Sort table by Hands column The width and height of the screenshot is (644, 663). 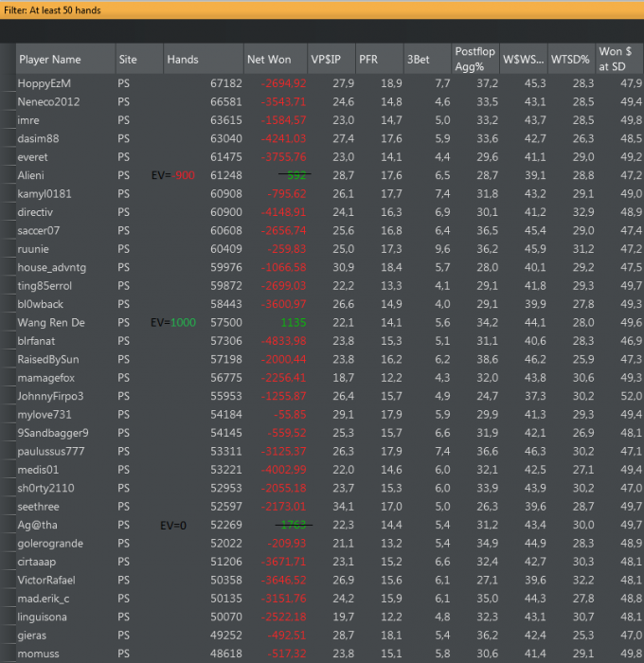(204, 59)
